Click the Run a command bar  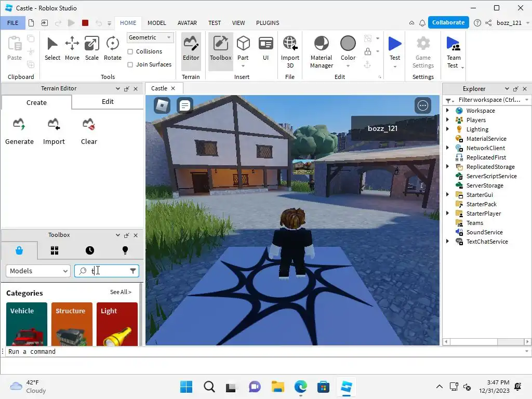(x=264, y=352)
